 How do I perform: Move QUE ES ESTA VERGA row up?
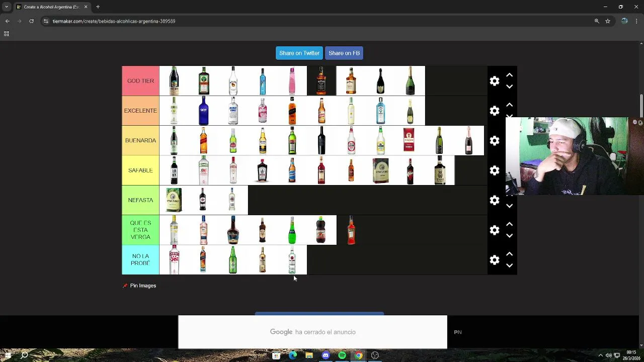(x=509, y=224)
